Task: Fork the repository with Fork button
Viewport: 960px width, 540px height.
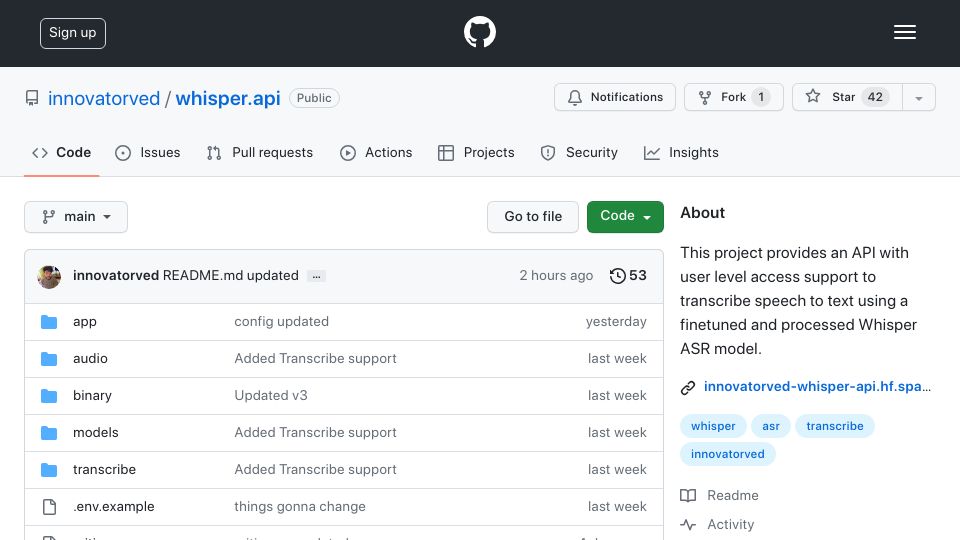Action: pos(733,97)
